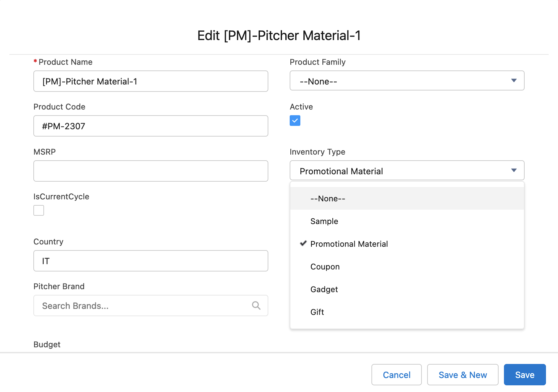This screenshot has width=558, height=392.
Task: Open the Product Family picklist
Action: [406, 81]
